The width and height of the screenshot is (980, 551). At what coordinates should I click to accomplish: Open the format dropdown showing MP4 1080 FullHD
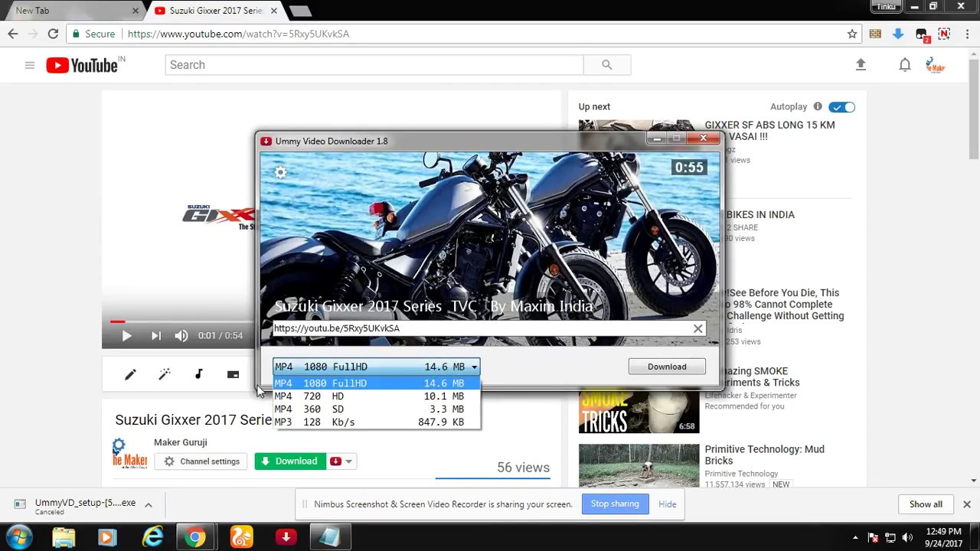[x=376, y=367]
